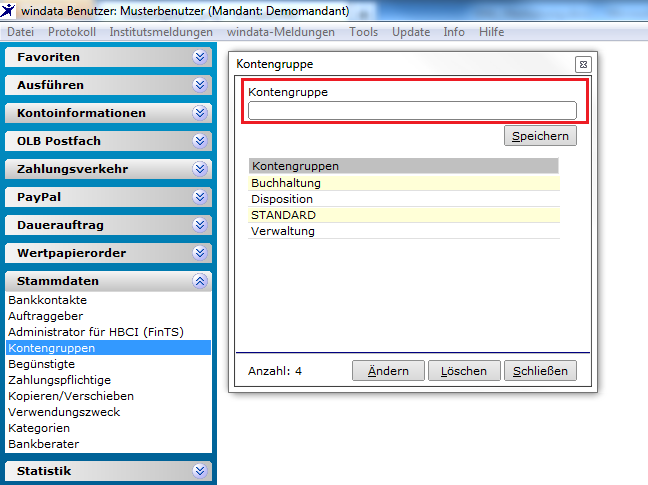
Task: Open the Info menu
Action: point(454,32)
